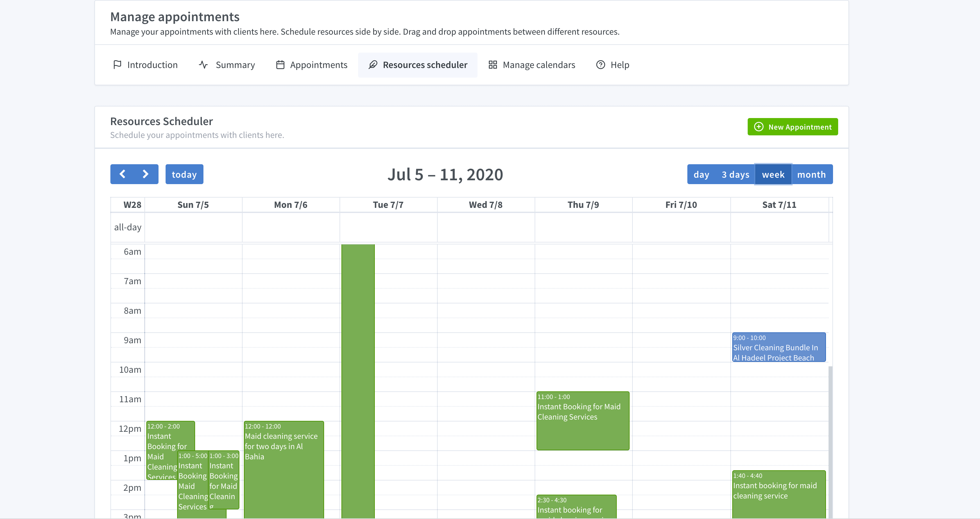Click the calendar icon beside Appointments
The height and width of the screenshot is (519, 980).
(280, 65)
